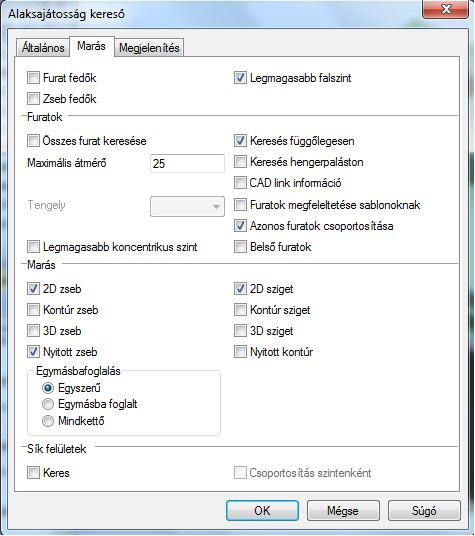Viewport: 475px width, 536px height.
Task: Check Keresés hengerpaláston option
Action: click(240, 162)
